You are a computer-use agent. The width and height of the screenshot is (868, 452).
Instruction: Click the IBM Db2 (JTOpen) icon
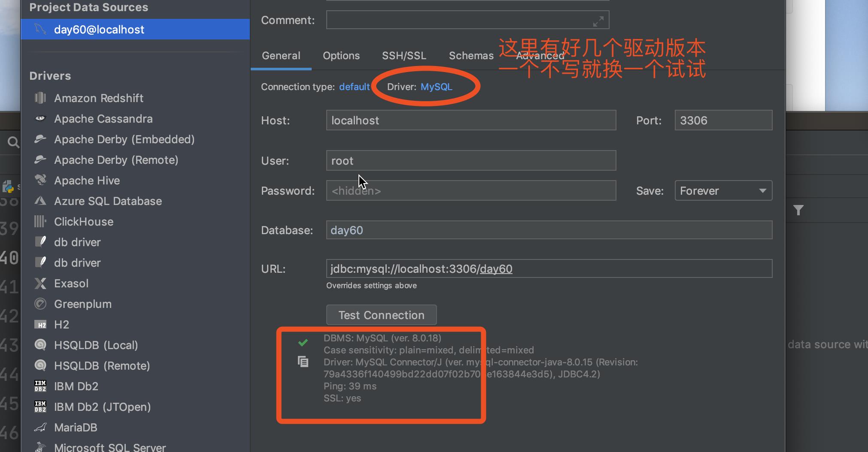40,407
